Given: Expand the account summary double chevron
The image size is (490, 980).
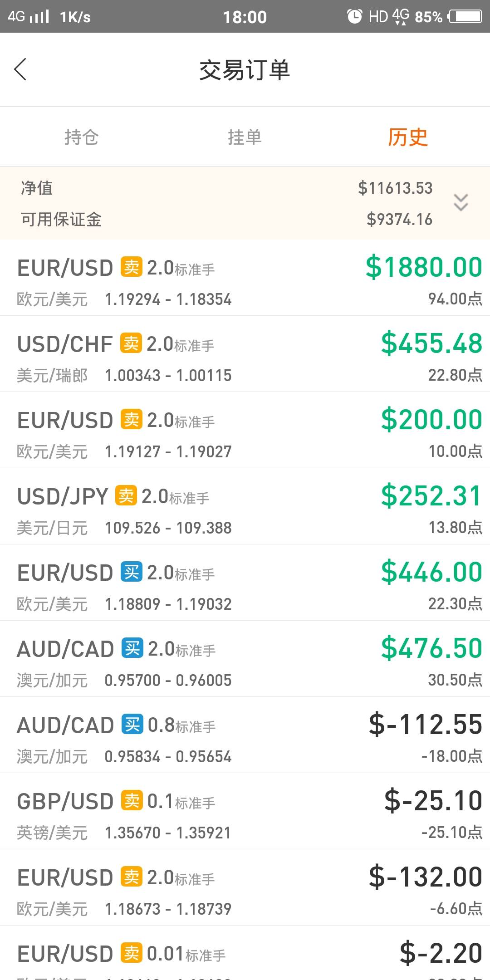Looking at the screenshot, I should 461,202.
